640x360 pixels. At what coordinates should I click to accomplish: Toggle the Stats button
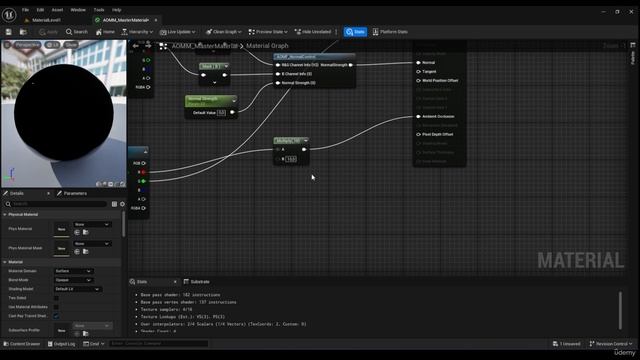[355, 32]
